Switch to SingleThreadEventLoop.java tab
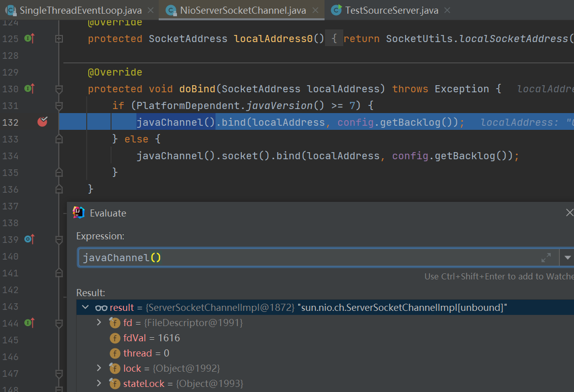Image resolution: width=574 pixels, height=392 pixels. coord(80,10)
